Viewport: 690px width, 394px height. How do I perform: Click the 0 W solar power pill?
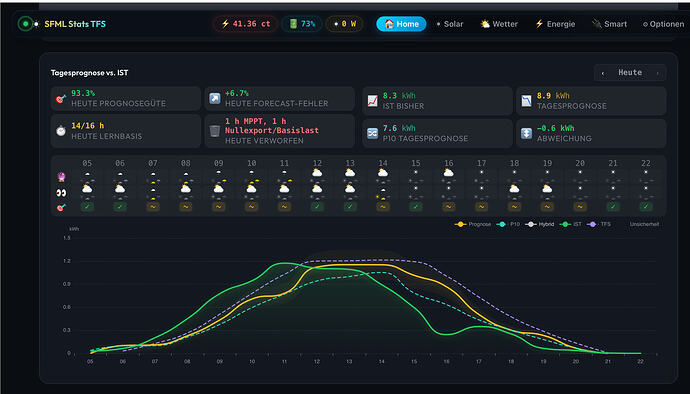coord(345,24)
